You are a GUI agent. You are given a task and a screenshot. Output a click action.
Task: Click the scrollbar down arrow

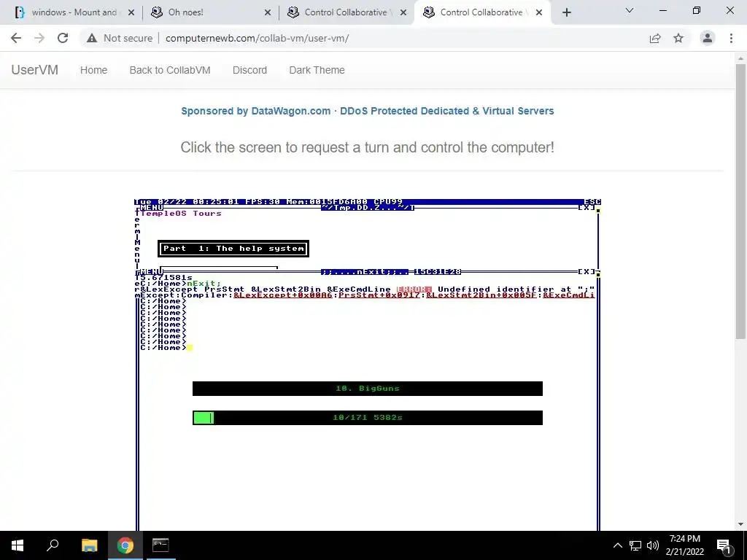click(740, 524)
